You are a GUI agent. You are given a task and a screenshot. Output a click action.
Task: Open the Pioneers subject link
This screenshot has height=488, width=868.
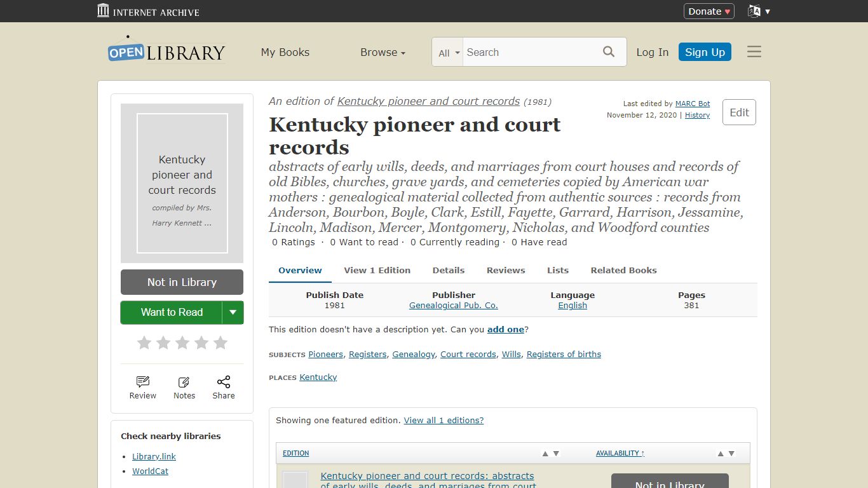325,355
